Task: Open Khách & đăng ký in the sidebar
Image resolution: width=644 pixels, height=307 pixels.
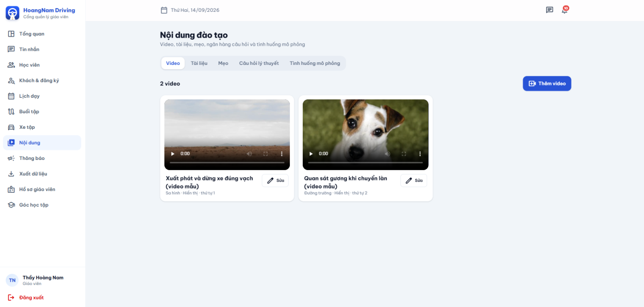Action: click(x=42, y=81)
